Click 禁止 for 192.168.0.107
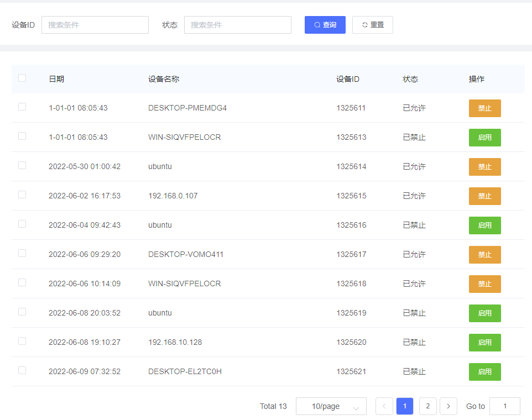532x420 pixels. point(485,196)
